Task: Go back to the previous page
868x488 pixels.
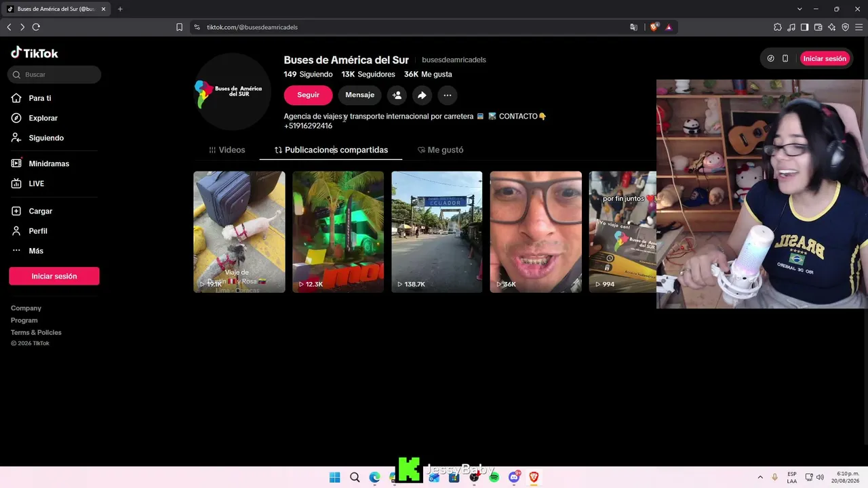Action: pos(9,27)
